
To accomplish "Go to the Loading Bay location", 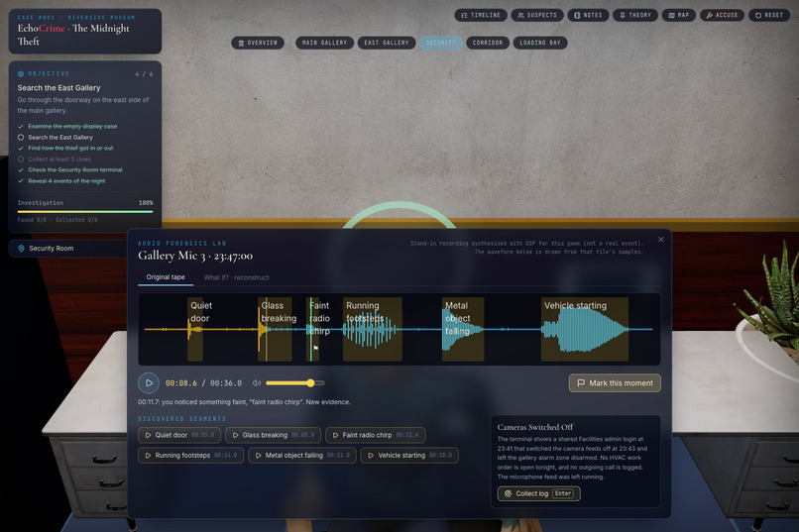I will click(x=540, y=43).
